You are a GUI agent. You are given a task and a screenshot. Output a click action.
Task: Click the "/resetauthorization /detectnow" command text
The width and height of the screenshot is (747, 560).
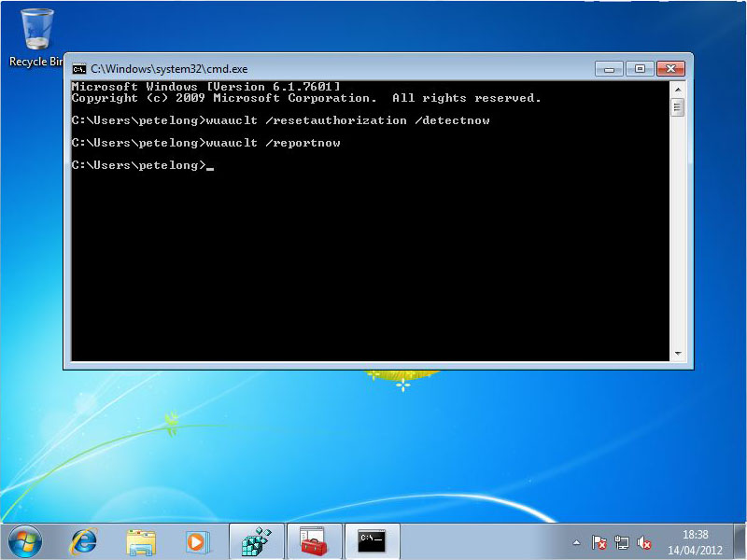click(378, 120)
